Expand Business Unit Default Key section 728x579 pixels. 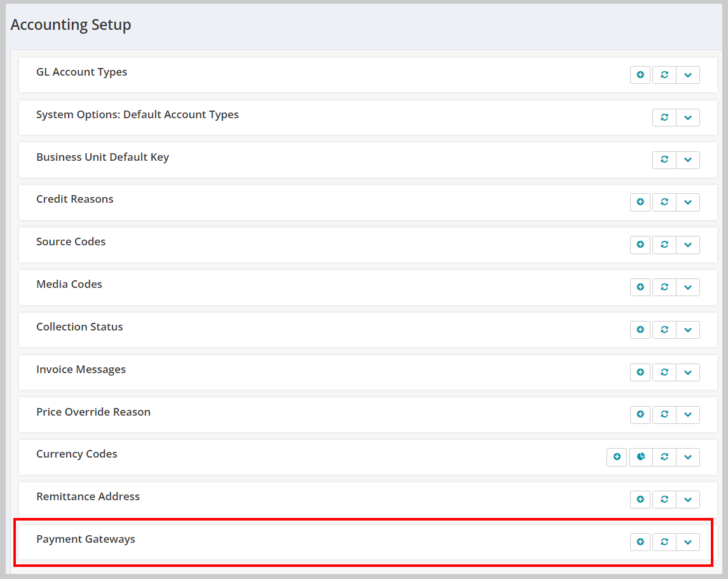688,160
